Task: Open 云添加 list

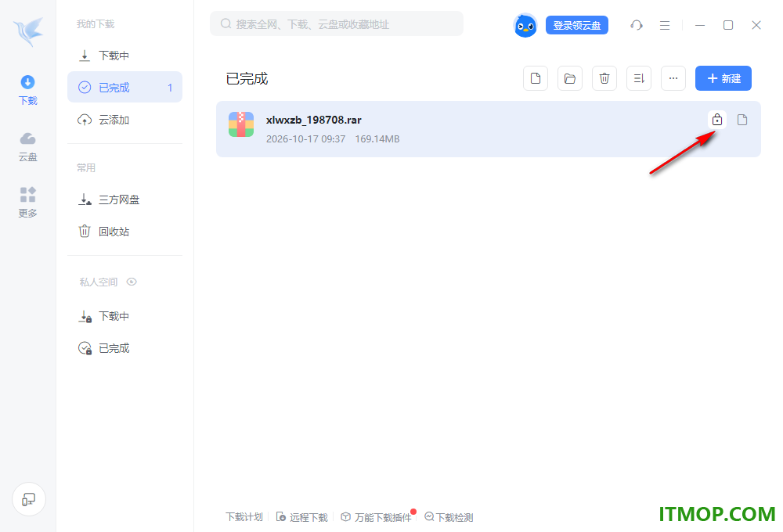Action: [x=124, y=120]
